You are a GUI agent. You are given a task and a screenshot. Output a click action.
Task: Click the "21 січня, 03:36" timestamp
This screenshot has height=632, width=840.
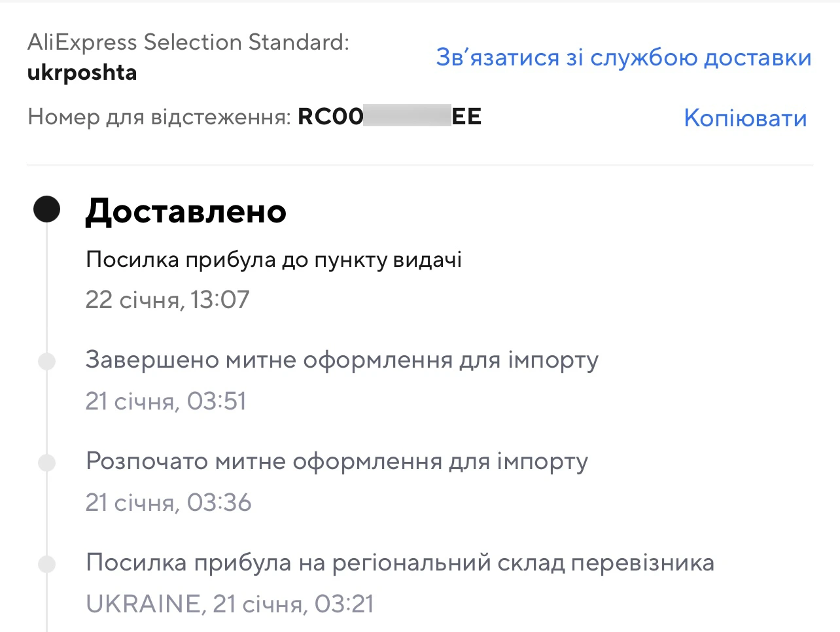click(167, 502)
